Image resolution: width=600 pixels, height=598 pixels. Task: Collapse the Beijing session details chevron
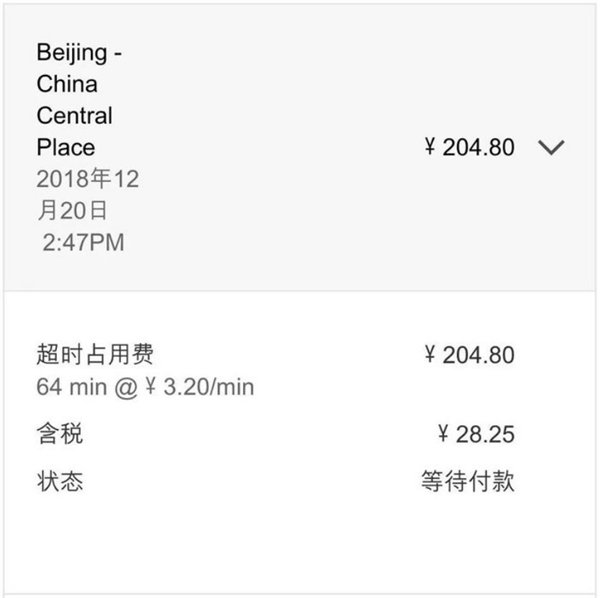coord(551,148)
